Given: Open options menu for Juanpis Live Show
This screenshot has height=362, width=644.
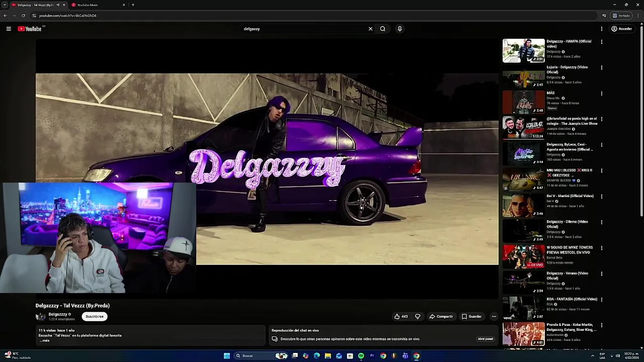Looking at the screenshot, I should 601,119.
